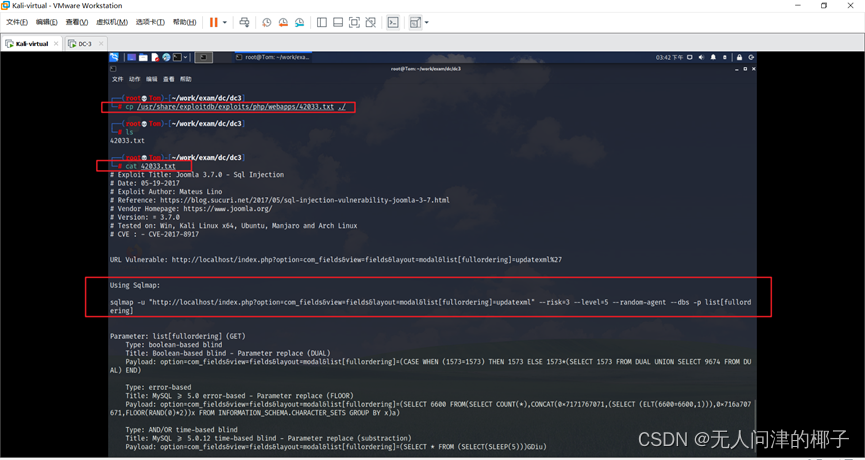Launch the web browser icon in Kali panel
865x460 pixels.
click(x=165, y=57)
